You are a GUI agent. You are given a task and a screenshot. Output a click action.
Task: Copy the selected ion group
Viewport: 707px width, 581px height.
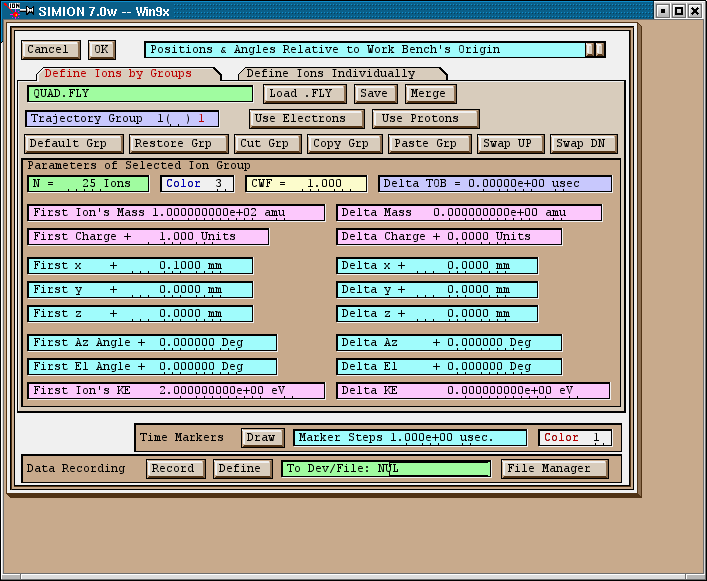[x=345, y=144]
